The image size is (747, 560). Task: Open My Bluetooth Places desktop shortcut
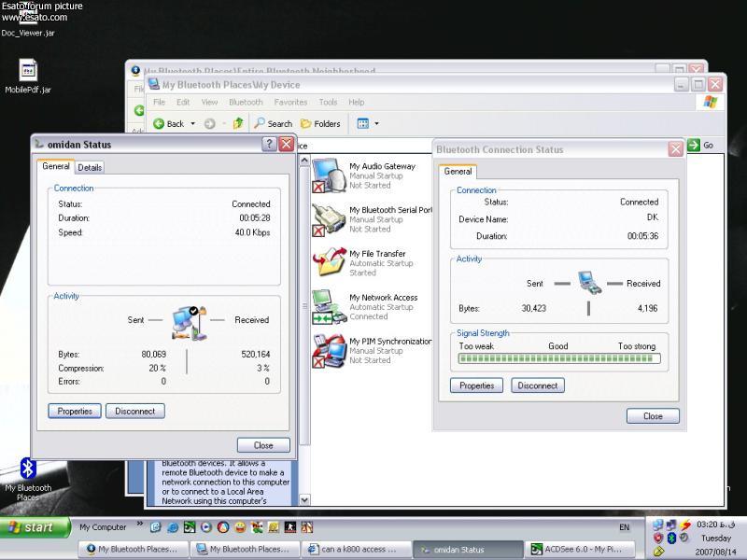tap(28, 479)
